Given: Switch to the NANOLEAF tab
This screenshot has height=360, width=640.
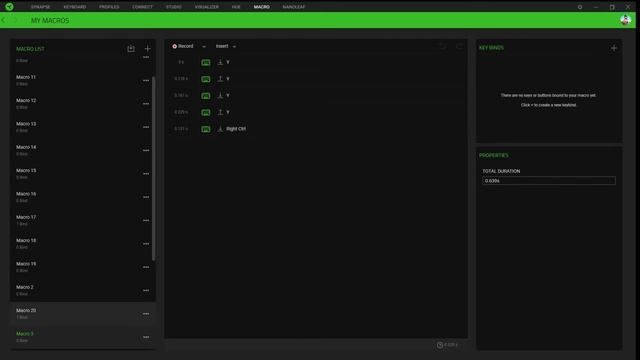Looking at the screenshot, I should (x=294, y=7).
